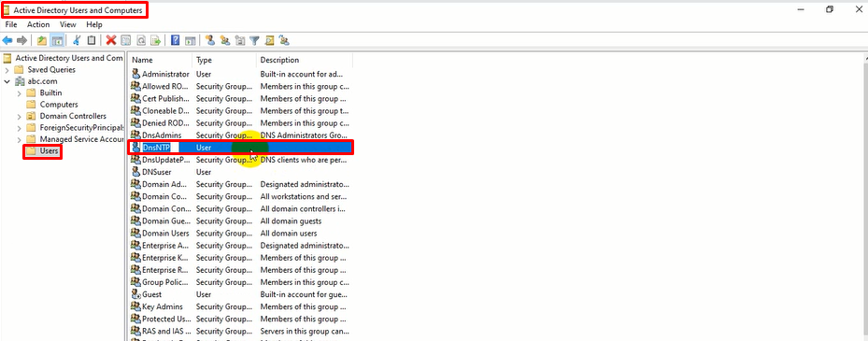Click 'All domain guests' description text
This screenshot has width=868, height=341.
[x=291, y=220]
